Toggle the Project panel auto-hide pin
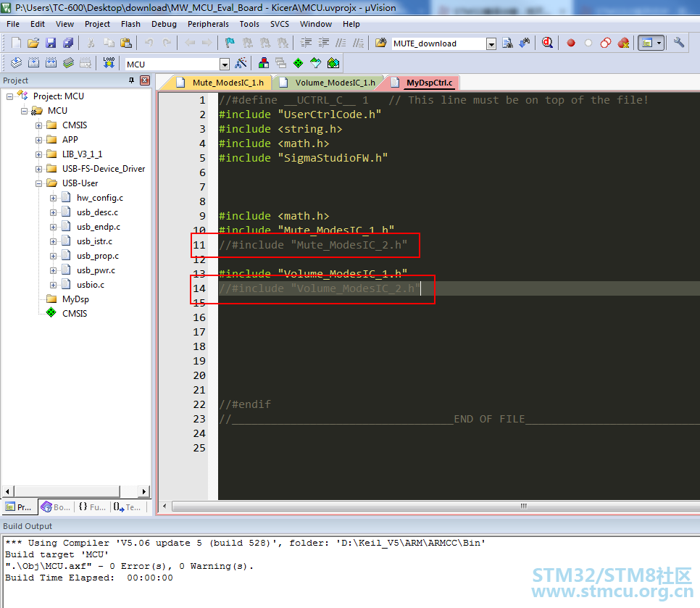The width and height of the screenshot is (700, 608). click(x=131, y=80)
